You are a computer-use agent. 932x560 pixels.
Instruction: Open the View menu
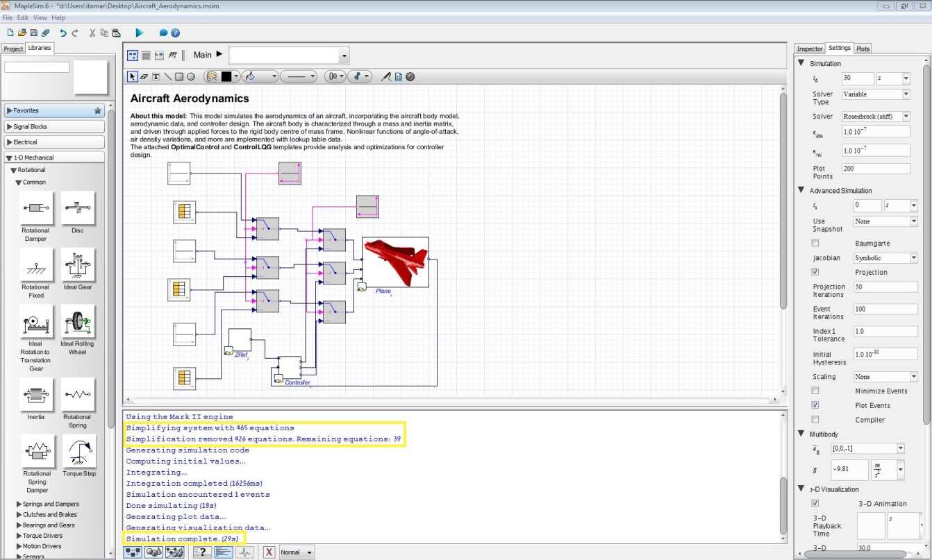40,17
